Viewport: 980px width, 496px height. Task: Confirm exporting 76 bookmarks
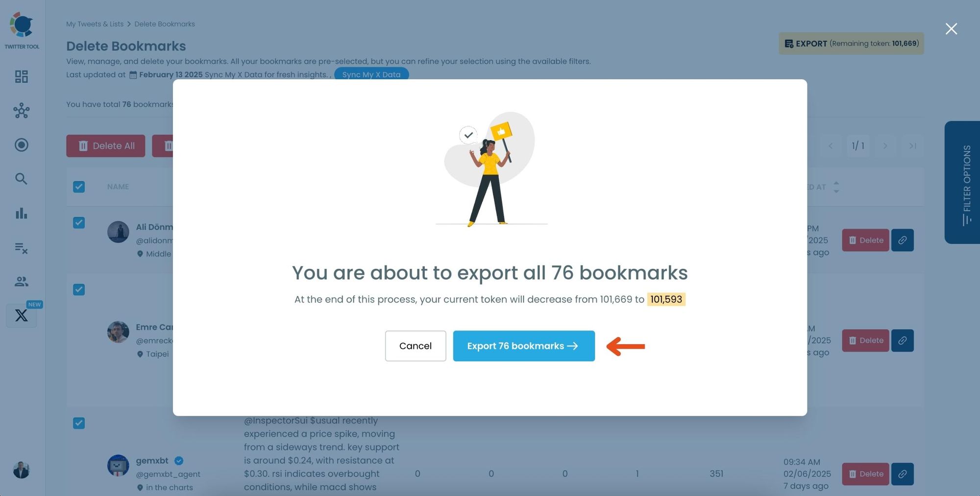coord(523,346)
